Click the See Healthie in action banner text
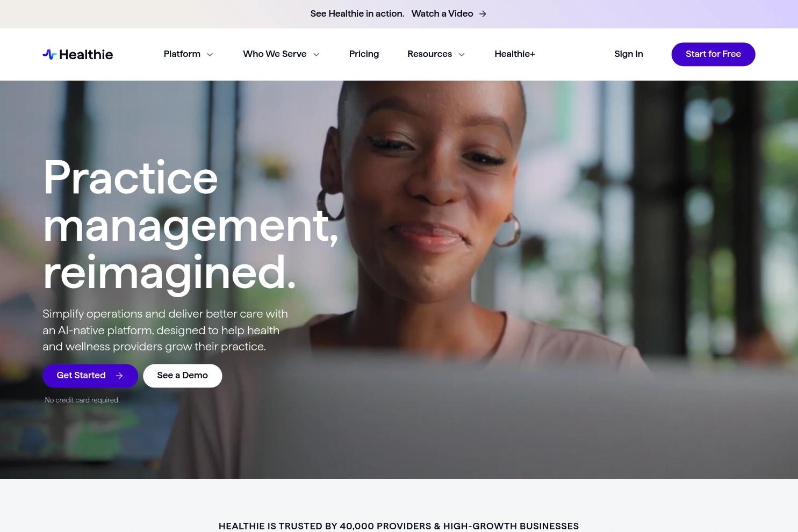The image size is (798, 532). [357, 14]
